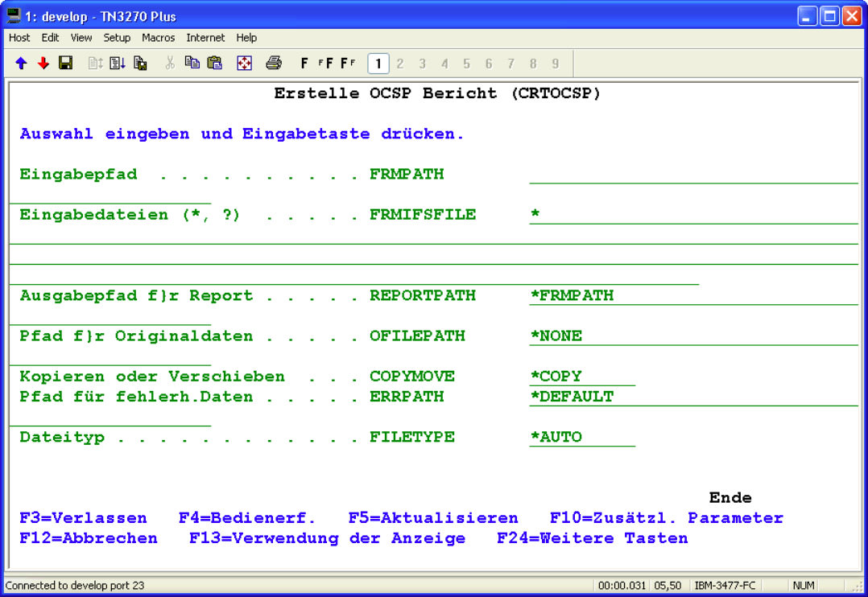Click F3=Verlassen to exit

click(83, 518)
